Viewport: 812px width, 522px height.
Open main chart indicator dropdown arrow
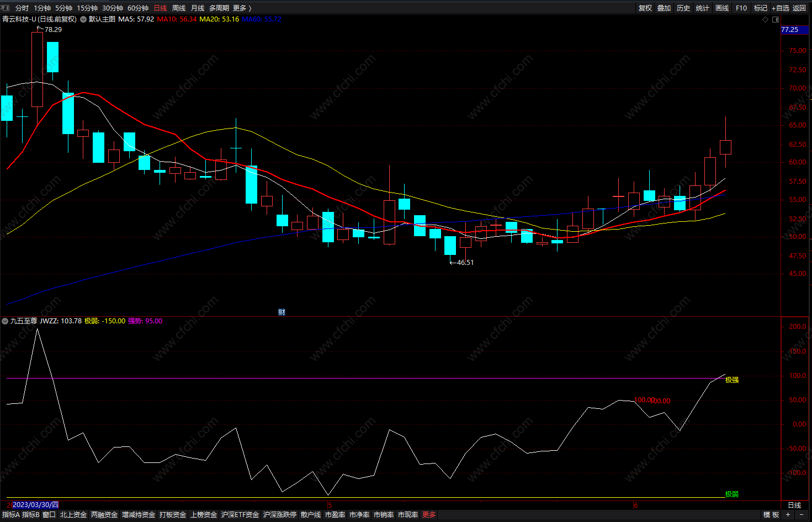click(x=83, y=19)
